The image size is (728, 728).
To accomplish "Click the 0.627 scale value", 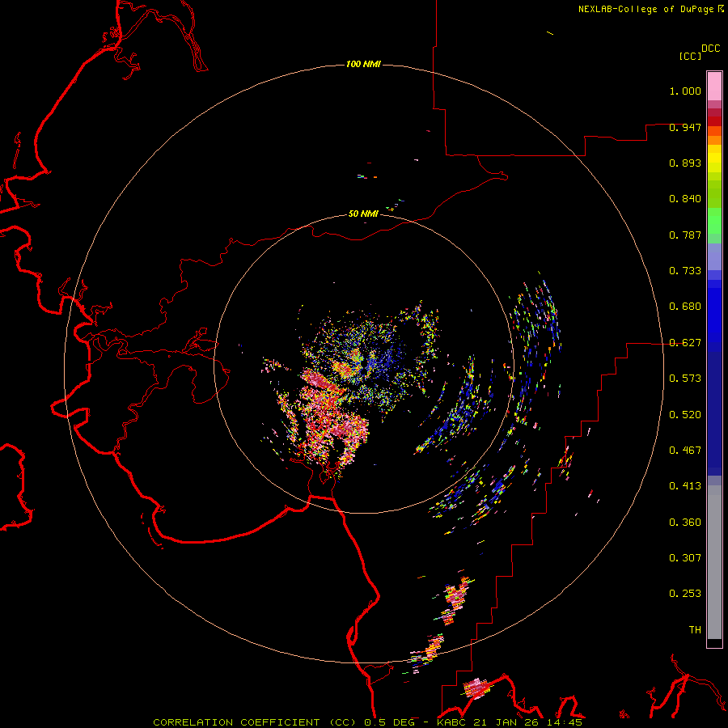I will click(x=685, y=343).
